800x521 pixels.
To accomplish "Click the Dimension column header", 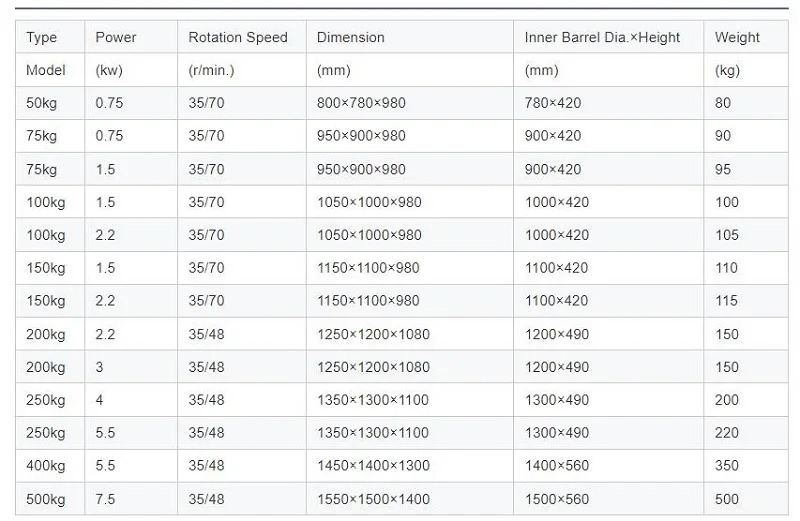I will 351,38.
